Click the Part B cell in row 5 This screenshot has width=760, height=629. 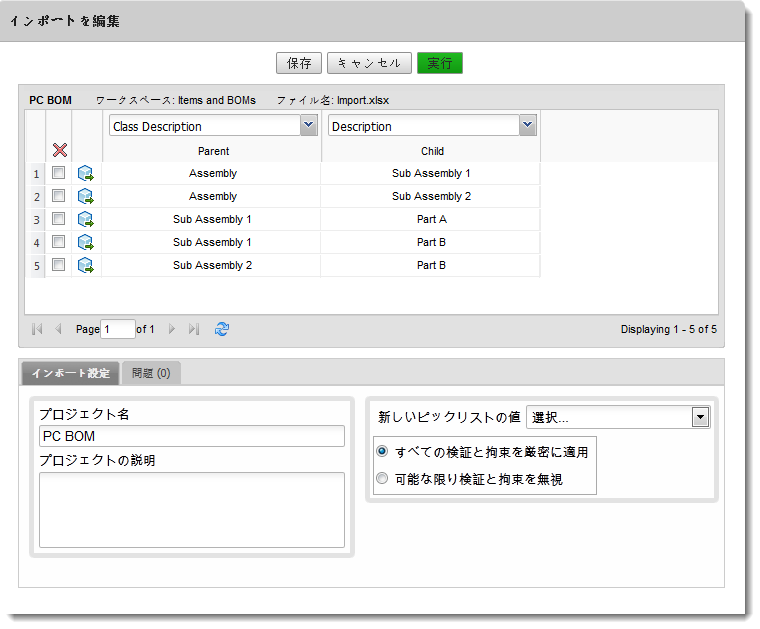[431, 265]
